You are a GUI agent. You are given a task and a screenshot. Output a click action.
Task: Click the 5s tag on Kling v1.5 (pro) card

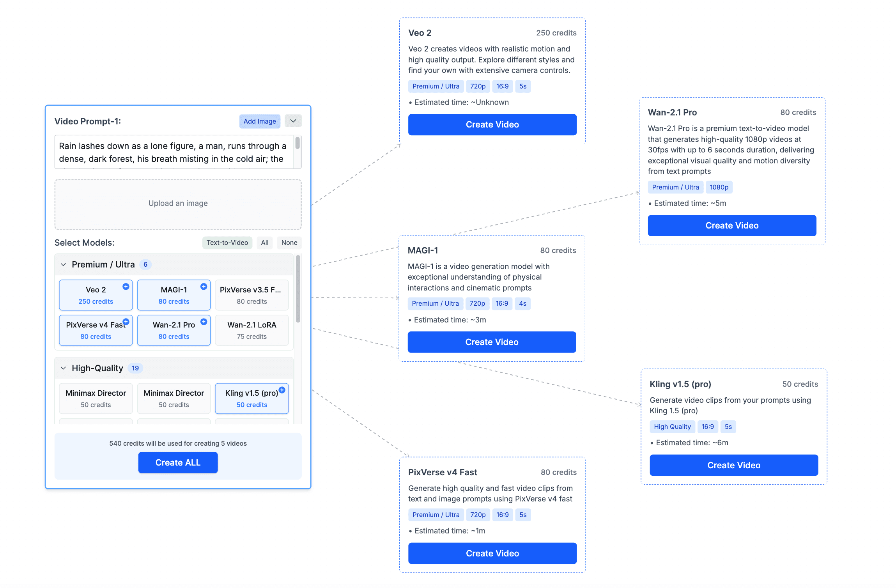point(728,427)
